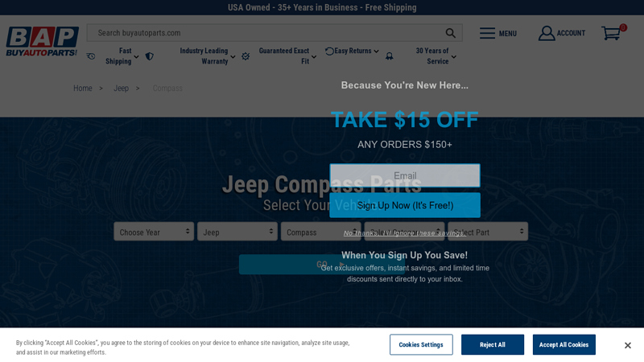Close the cookie banner with X

628,345
